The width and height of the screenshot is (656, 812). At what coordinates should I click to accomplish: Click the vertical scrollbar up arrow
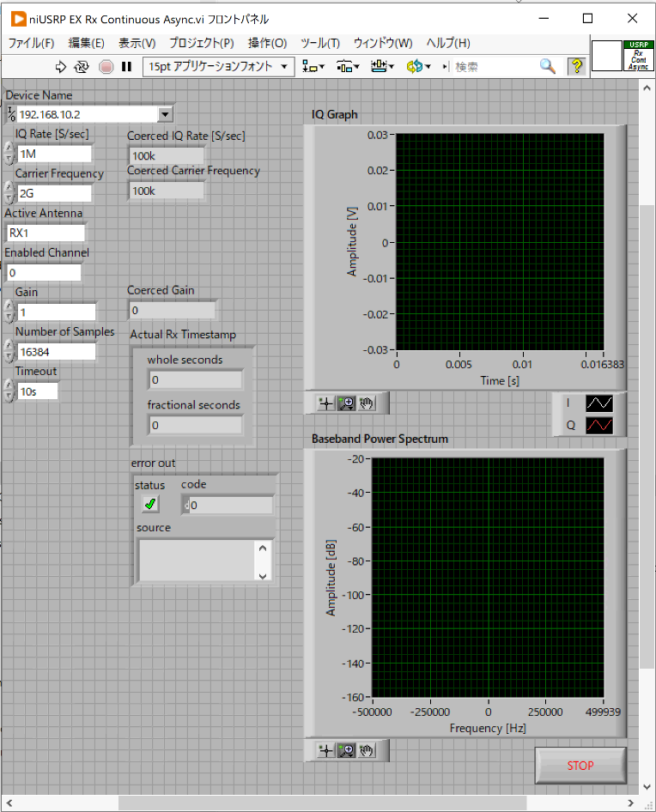(647, 88)
